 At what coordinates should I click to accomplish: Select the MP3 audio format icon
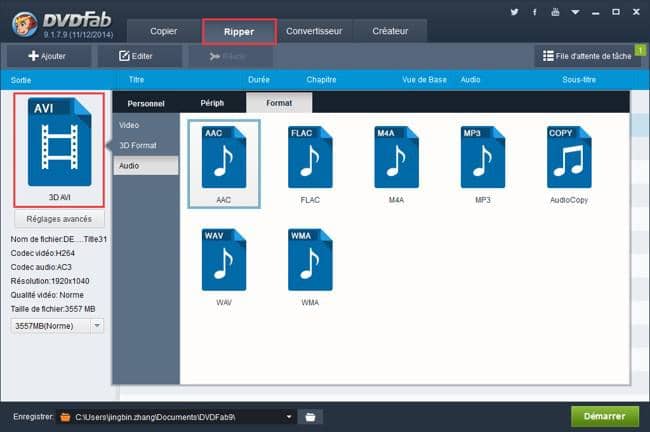483,158
